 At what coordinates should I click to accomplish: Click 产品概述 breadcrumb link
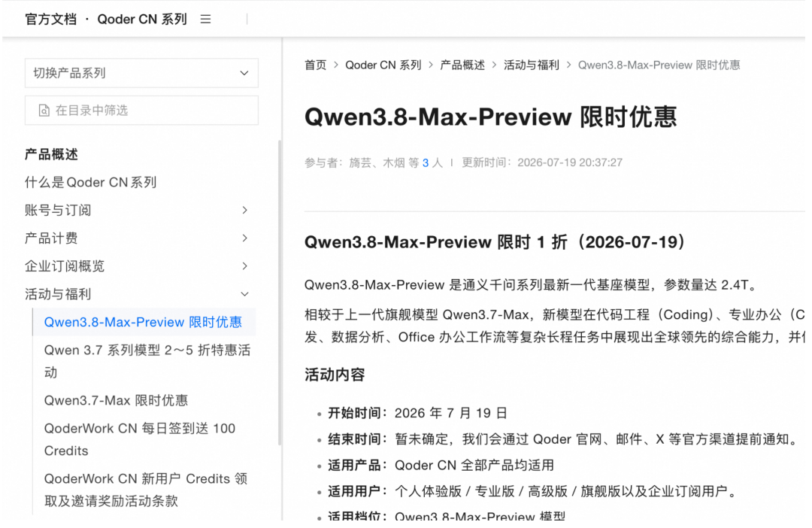click(x=462, y=65)
